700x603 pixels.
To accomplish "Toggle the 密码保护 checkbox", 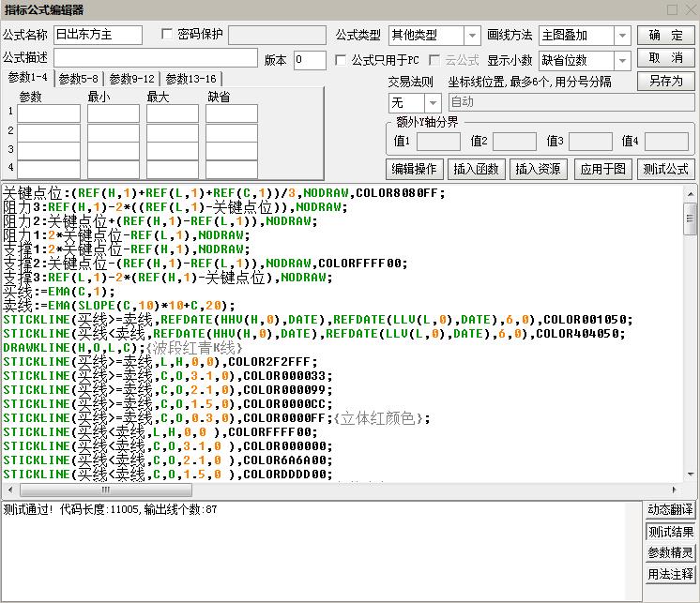I will click(168, 35).
